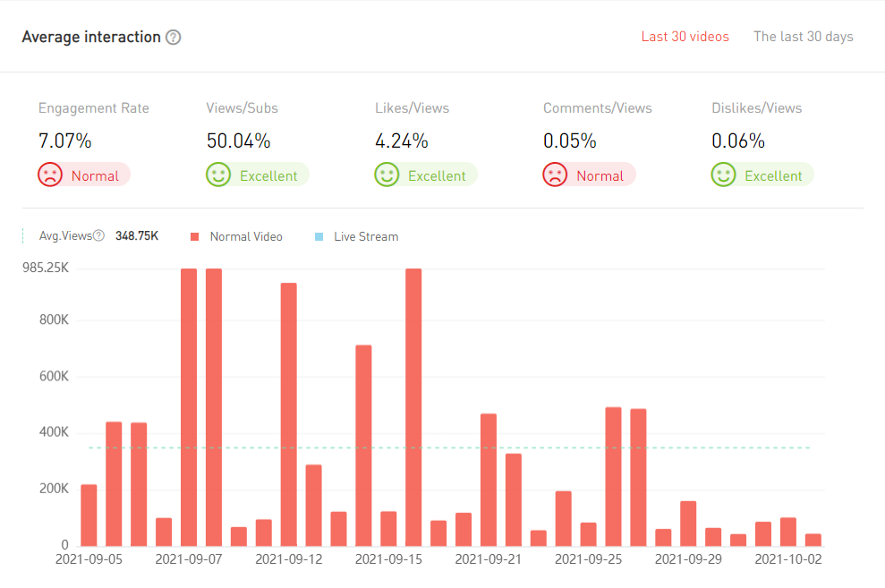885x588 pixels.
Task: Click the sad face icon under Engagement Rate
Action: click(50, 175)
